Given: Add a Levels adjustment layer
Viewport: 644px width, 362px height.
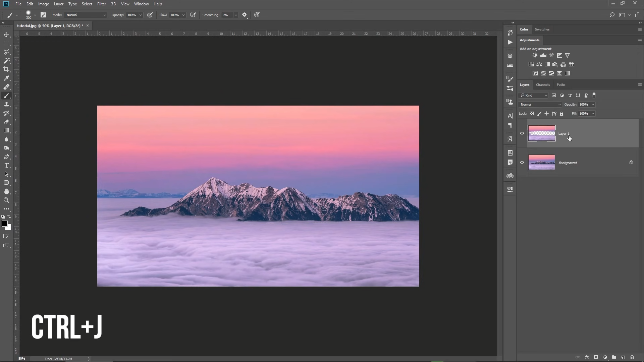Looking at the screenshot, I should (543, 55).
